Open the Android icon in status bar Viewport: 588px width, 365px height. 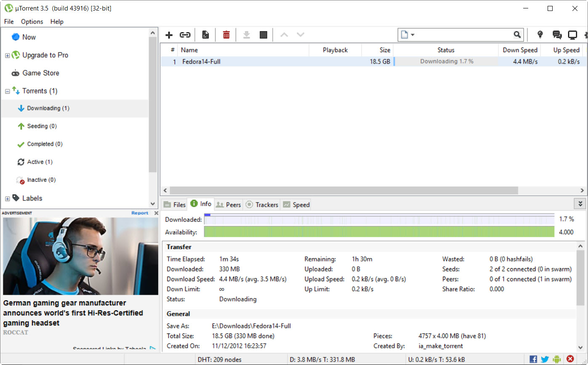[x=557, y=359]
